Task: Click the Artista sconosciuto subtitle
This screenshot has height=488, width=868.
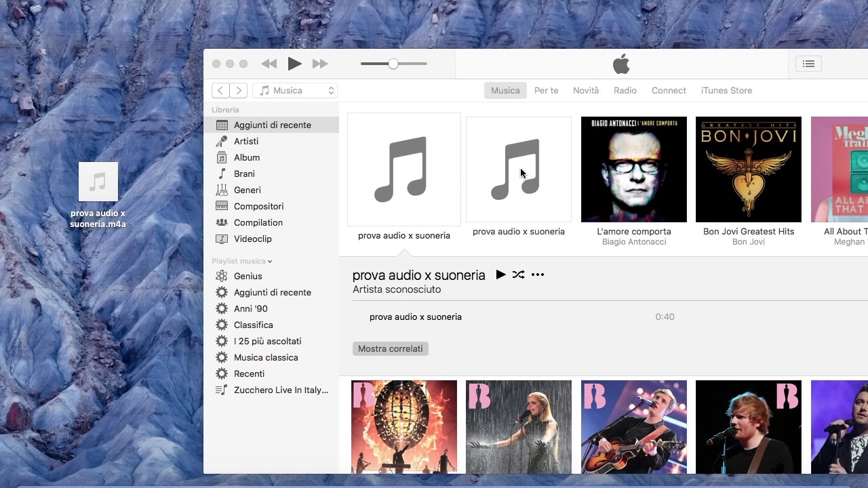Action: pyautogui.click(x=397, y=289)
